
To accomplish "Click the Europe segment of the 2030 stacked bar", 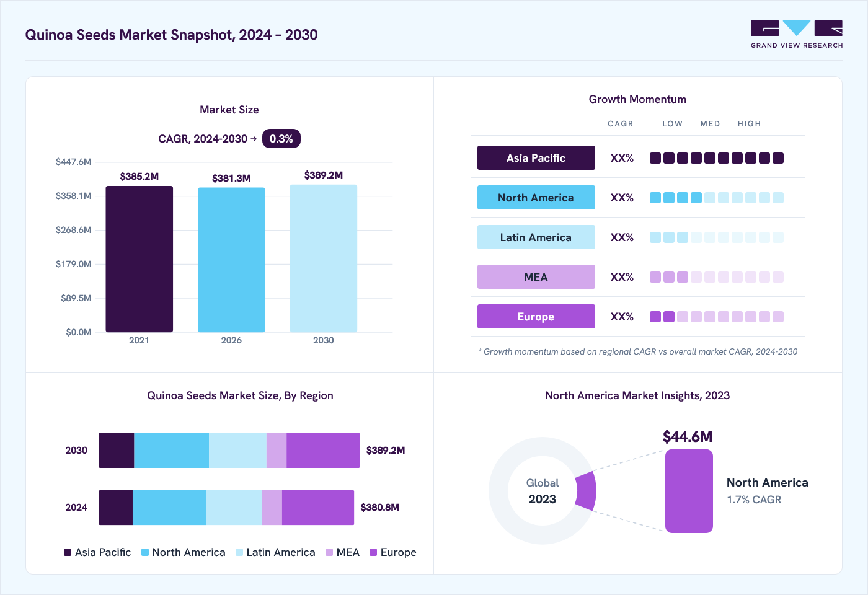I will (323, 451).
